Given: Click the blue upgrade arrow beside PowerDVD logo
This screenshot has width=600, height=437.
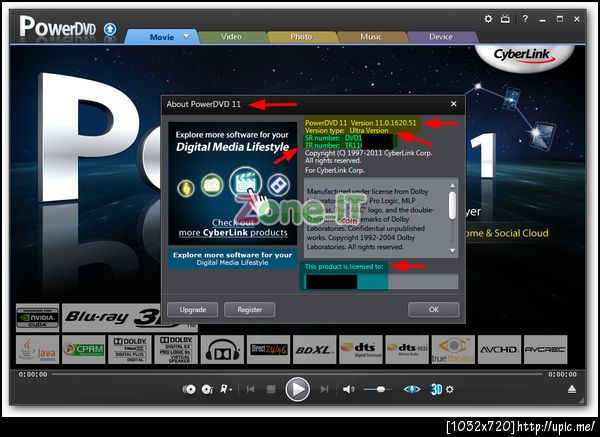Looking at the screenshot, I should tap(110, 29).
